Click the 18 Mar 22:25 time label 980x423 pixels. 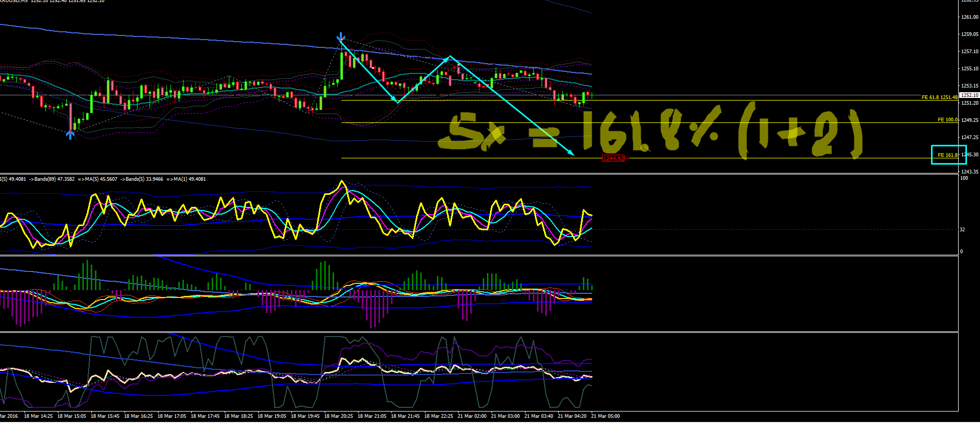coord(438,416)
